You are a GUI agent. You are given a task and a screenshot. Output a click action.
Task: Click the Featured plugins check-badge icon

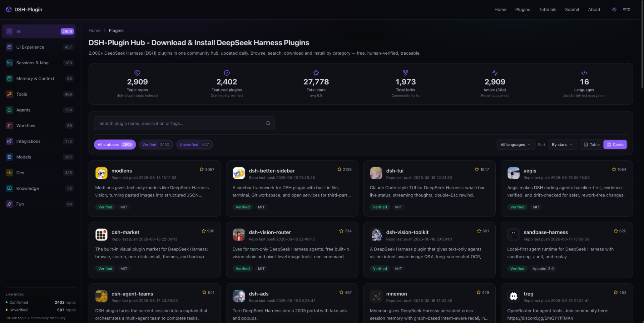227,73
